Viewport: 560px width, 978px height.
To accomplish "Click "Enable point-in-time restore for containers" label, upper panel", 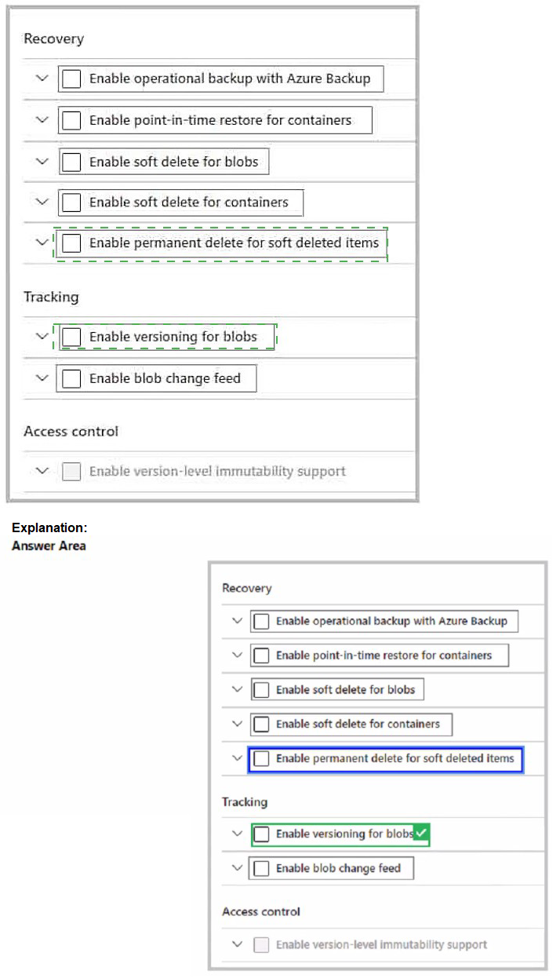I will point(220,120).
